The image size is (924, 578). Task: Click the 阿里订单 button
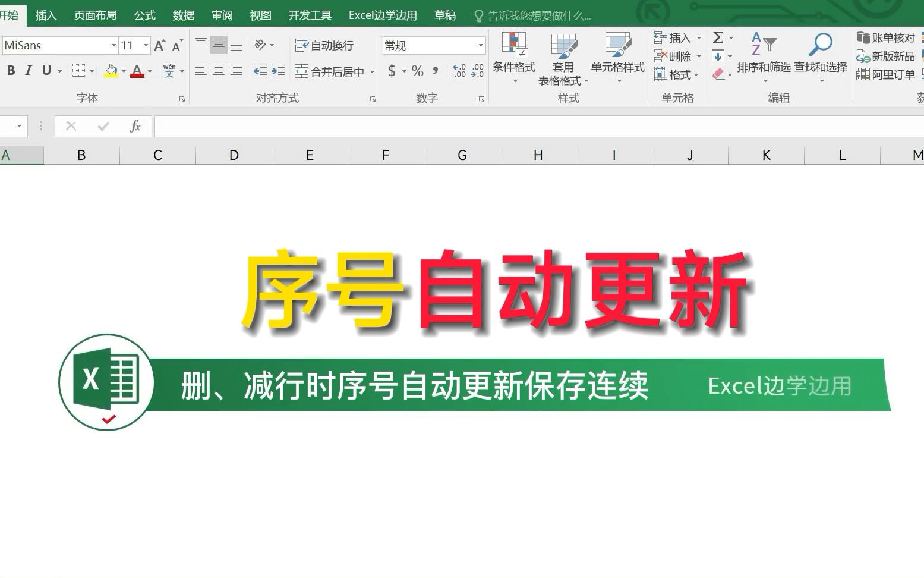click(x=885, y=74)
